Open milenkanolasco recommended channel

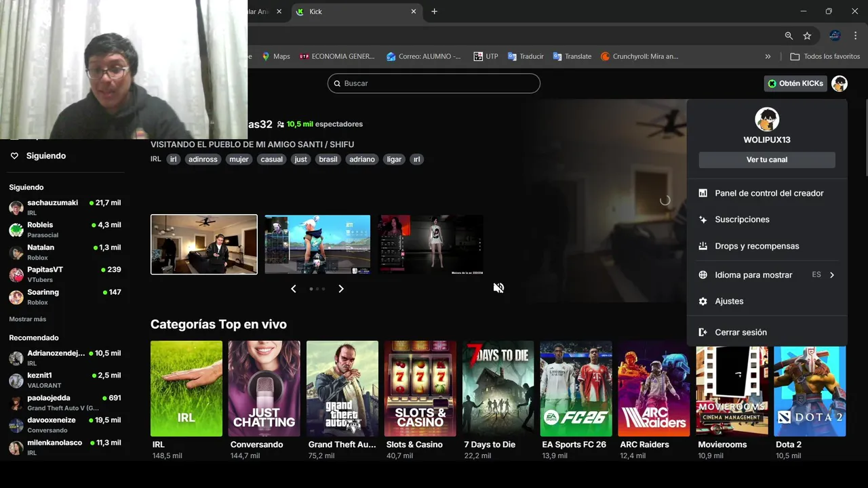click(65, 447)
